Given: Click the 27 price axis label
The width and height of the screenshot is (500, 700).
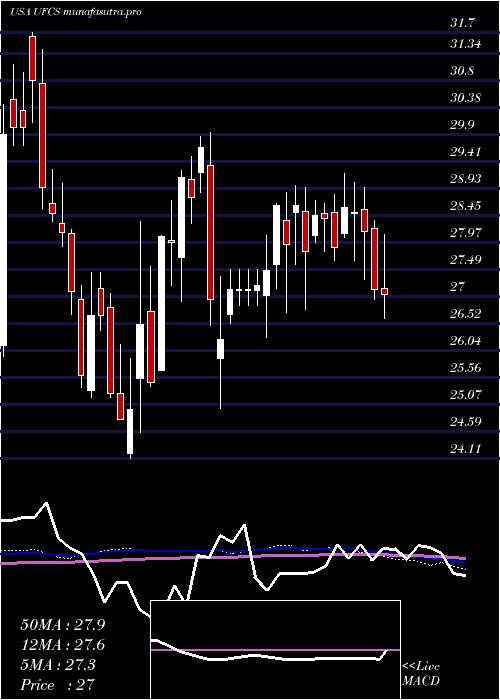Looking at the screenshot, I should pos(458,287).
